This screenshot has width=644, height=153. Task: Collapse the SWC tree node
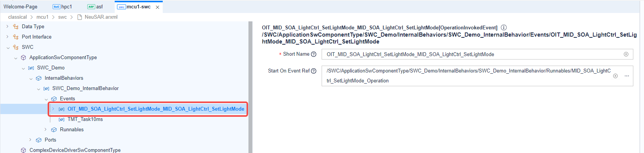(8, 47)
